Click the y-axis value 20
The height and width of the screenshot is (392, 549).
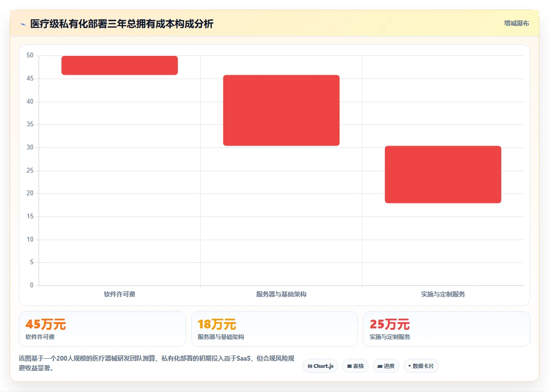coord(30,193)
